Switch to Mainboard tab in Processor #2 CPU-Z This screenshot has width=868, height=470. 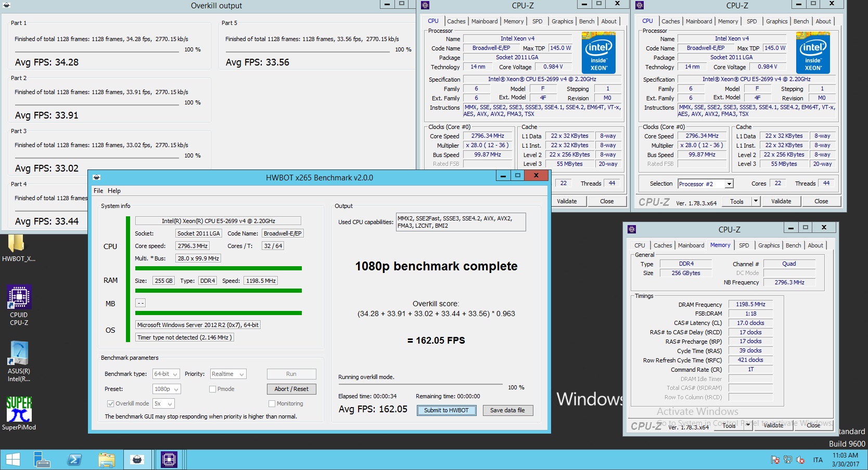699,21
